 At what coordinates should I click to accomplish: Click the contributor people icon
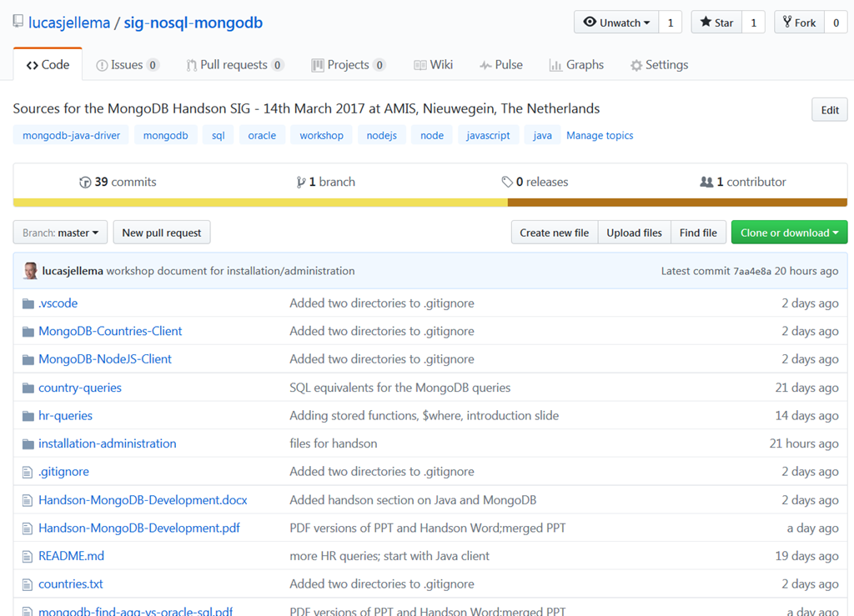click(x=706, y=183)
